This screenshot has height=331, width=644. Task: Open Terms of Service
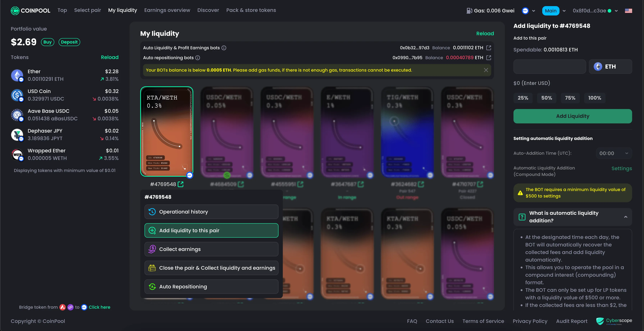(x=483, y=321)
